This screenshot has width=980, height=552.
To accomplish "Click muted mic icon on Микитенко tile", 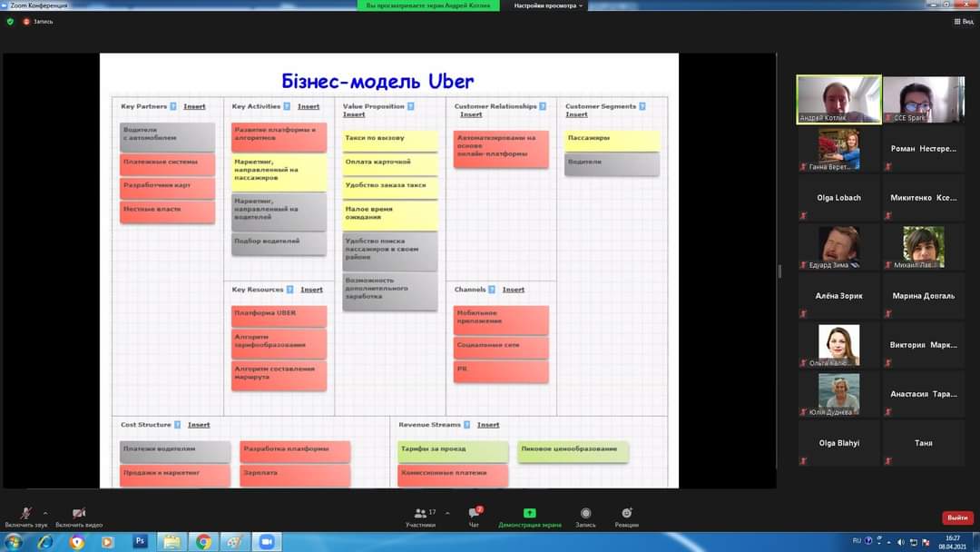I will click(888, 216).
